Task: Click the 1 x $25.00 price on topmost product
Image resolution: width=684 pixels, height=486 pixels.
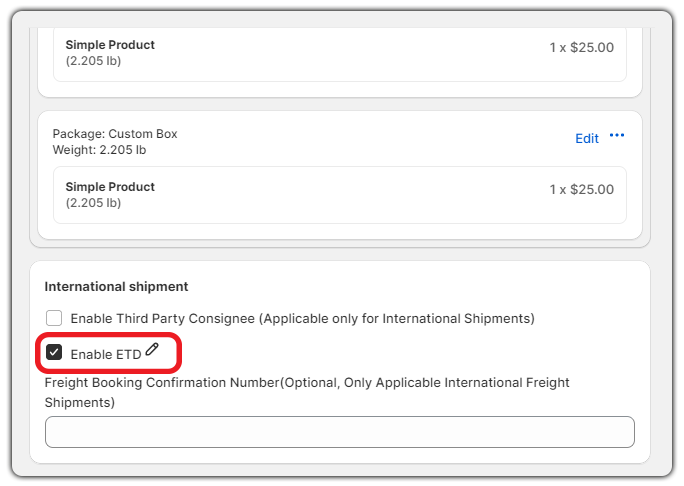Action: click(581, 47)
